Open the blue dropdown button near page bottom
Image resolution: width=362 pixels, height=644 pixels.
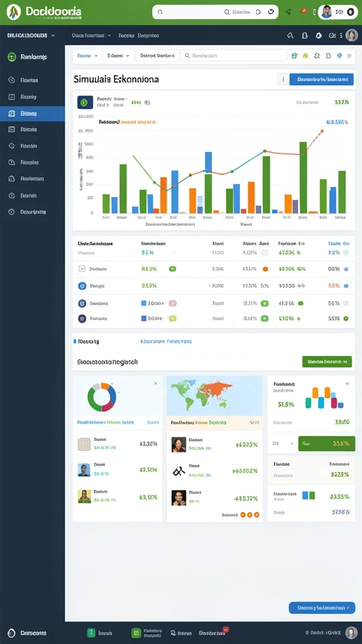pyautogui.click(x=322, y=608)
